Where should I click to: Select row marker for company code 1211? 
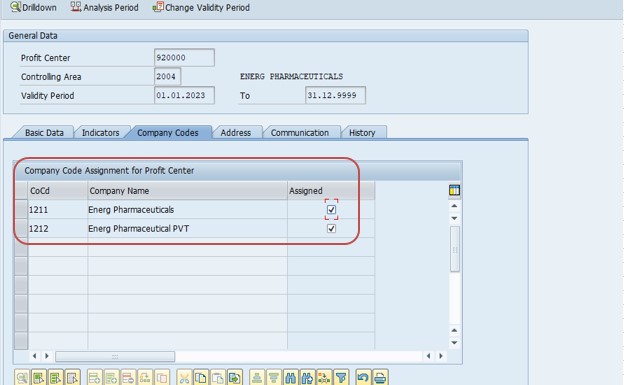point(21,209)
